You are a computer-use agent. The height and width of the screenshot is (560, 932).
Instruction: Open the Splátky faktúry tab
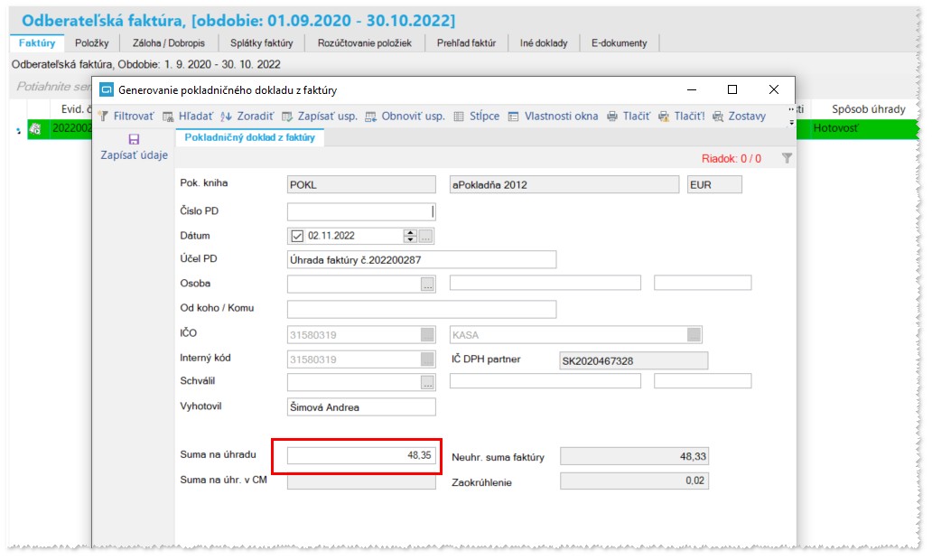pyautogui.click(x=262, y=42)
